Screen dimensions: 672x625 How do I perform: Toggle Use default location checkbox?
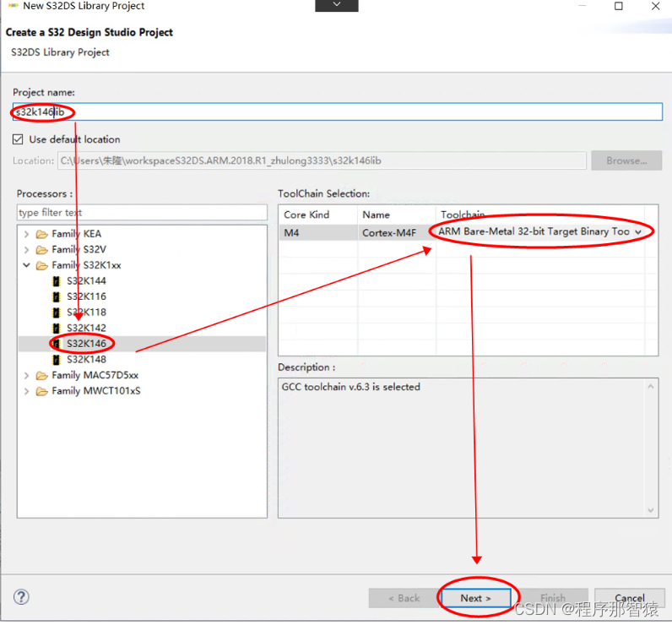(x=18, y=139)
